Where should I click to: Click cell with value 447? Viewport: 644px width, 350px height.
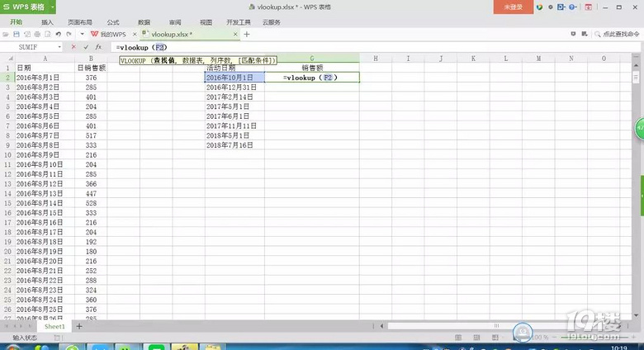91,193
